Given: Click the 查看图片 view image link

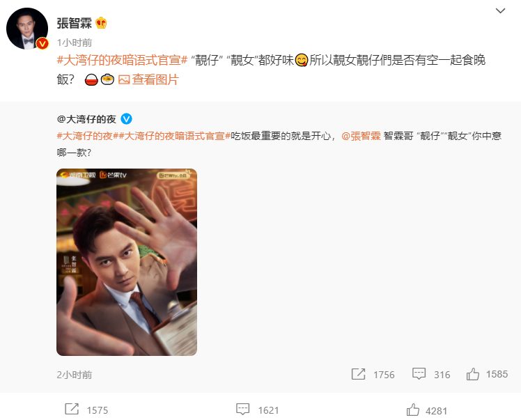Looking at the screenshot, I should coord(155,79).
